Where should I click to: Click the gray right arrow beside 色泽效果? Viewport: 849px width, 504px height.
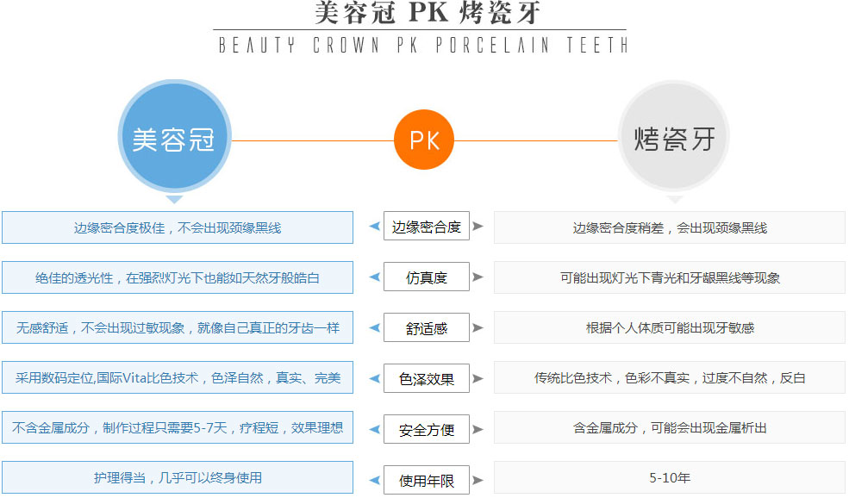(x=478, y=377)
